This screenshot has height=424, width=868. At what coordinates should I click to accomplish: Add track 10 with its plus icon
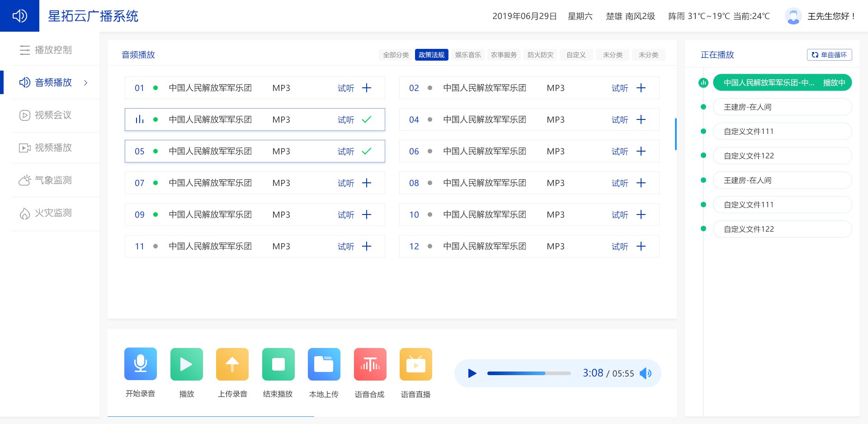(x=641, y=214)
